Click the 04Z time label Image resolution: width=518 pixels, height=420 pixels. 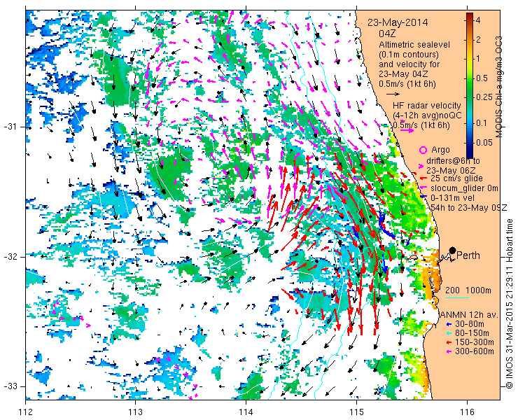tap(388, 34)
